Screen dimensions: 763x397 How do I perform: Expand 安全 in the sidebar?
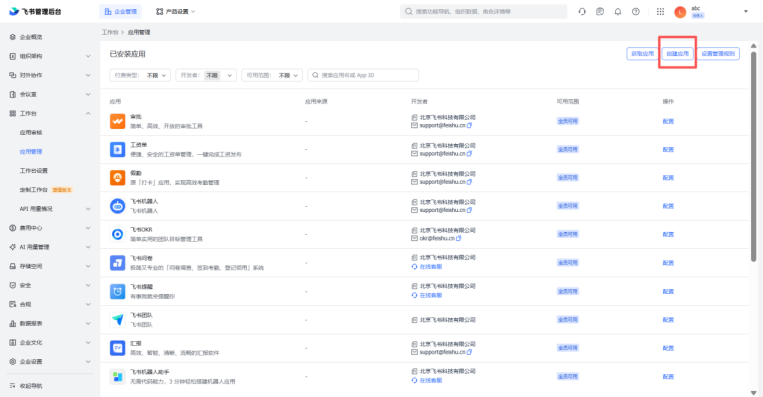click(88, 285)
